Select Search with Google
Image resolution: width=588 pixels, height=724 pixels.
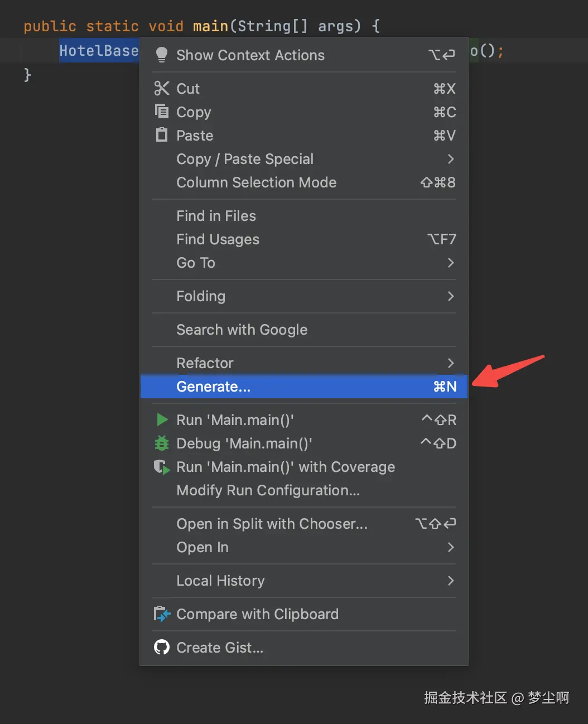(x=242, y=330)
